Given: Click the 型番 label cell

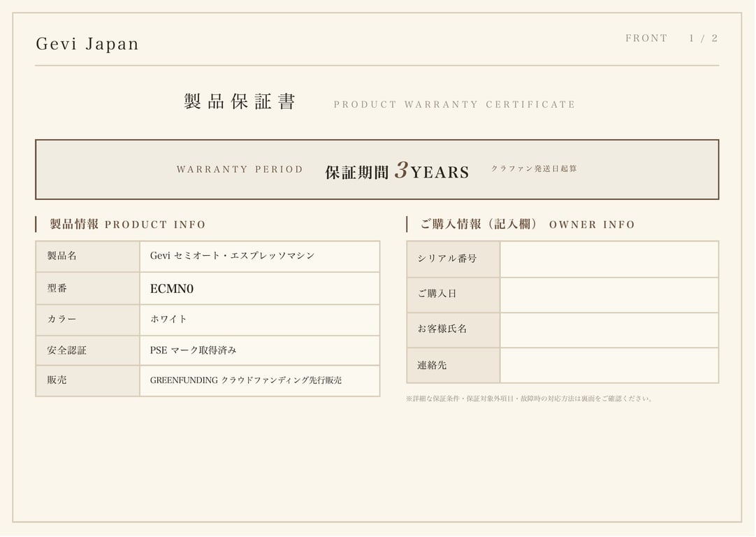Looking at the screenshot, I should point(88,289).
